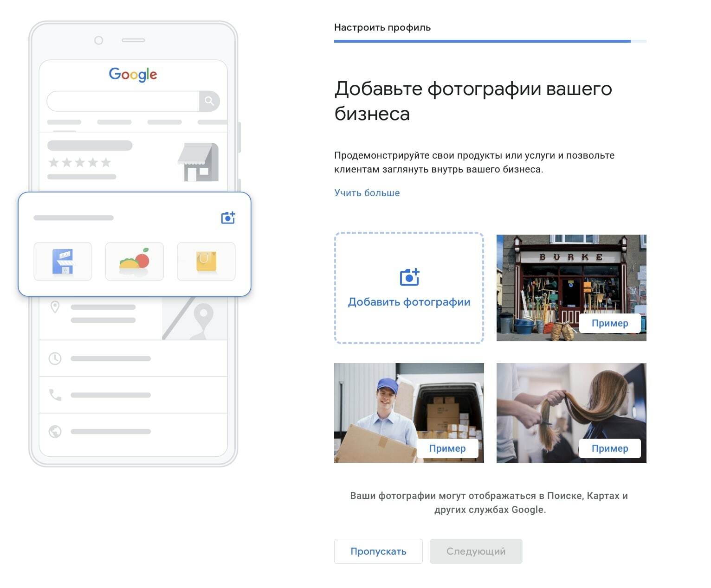Click the magnifier search icon in phone mockup
The width and height of the screenshot is (711, 588).
[x=209, y=101]
